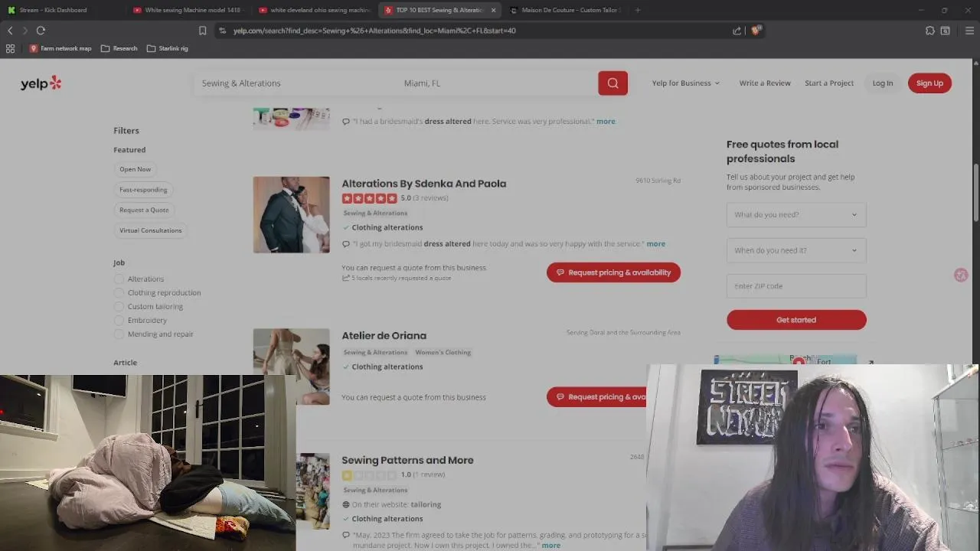
Task: Click the one-star rating of Sewing Patterns and More
Action: pyautogui.click(x=369, y=475)
